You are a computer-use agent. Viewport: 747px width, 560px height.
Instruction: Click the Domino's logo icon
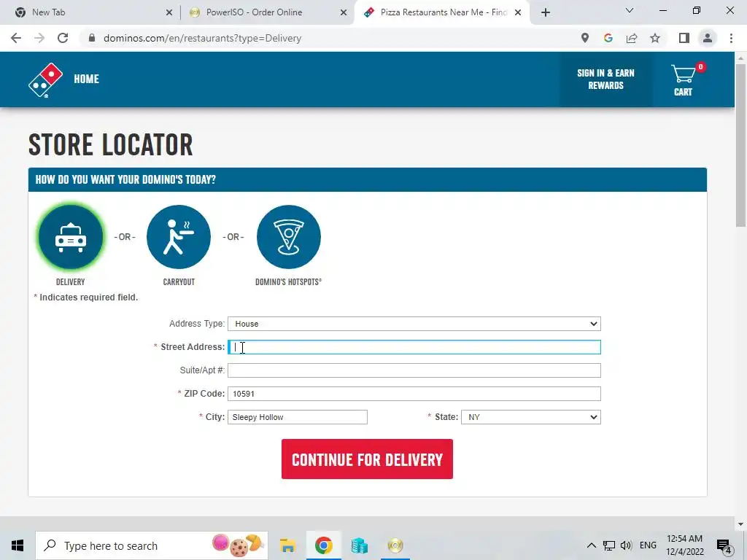(x=45, y=79)
